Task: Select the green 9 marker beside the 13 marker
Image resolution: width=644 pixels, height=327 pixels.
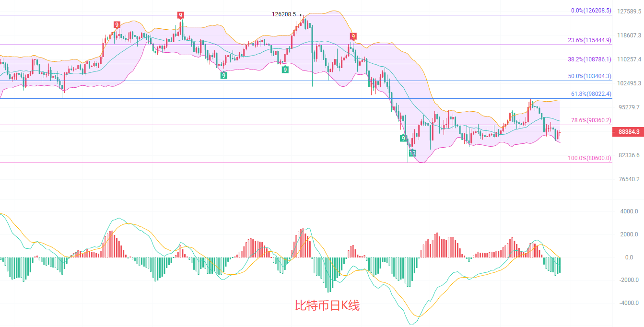Action: [x=403, y=138]
